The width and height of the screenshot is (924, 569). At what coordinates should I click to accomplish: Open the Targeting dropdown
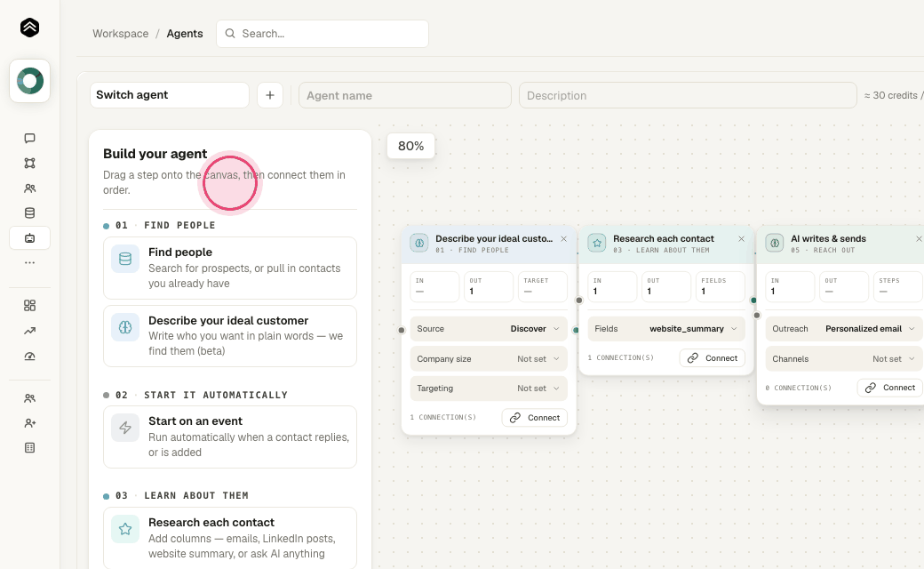tap(489, 388)
